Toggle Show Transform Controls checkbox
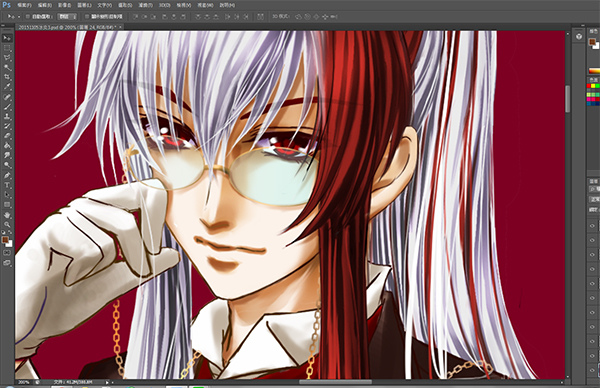The height and width of the screenshot is (388, 600). (86, 16)
